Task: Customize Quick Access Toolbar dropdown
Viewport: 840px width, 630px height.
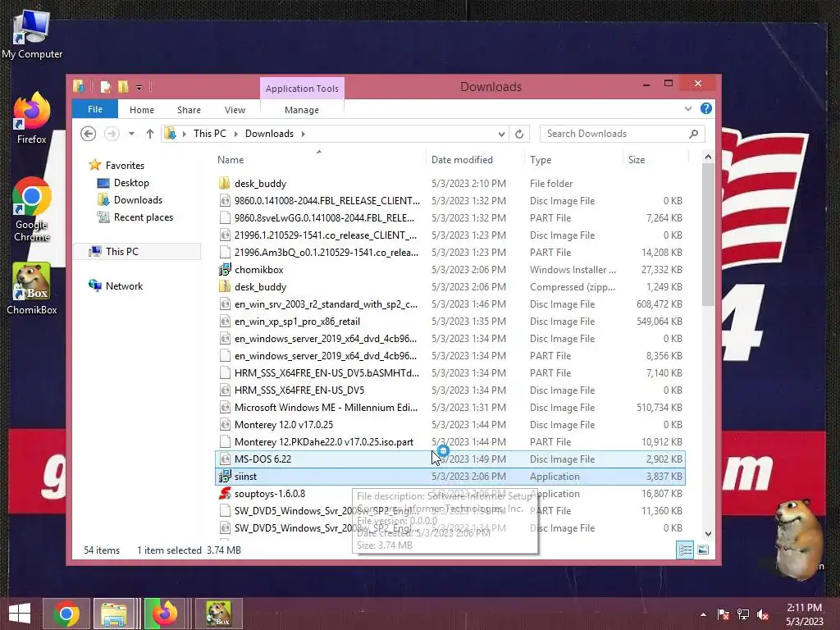Action: 139,87
